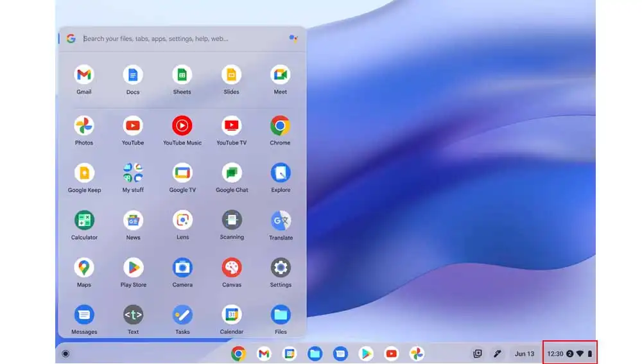The width and height of the screenshot is (642, 364).
Task: Open YouTube from the shelf
Action: pos(391,353)
